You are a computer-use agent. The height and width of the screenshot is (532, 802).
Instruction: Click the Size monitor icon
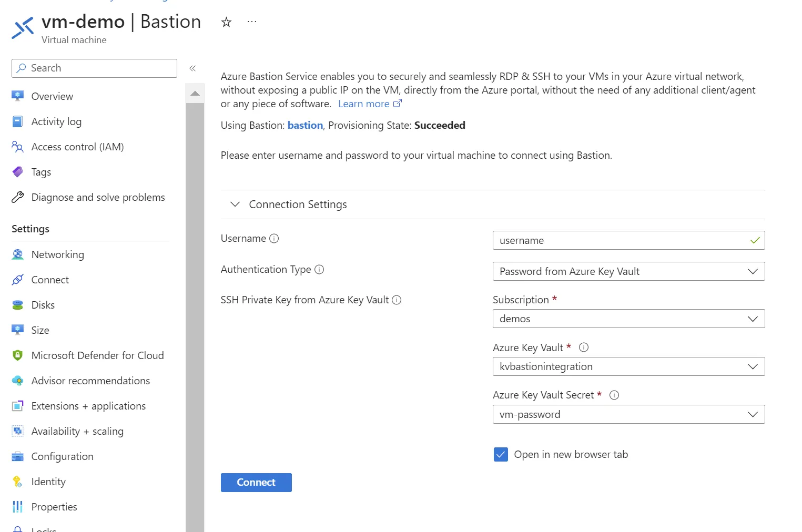18,330
